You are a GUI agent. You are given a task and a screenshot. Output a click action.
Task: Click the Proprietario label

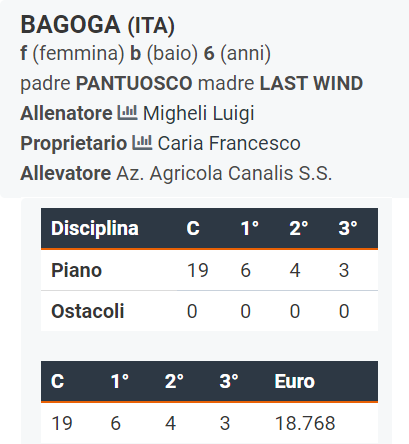[x=74, y=143]
